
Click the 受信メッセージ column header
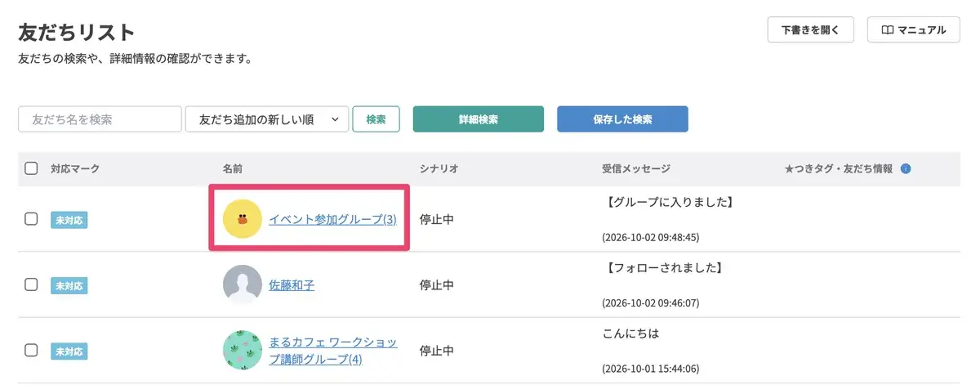636,169
